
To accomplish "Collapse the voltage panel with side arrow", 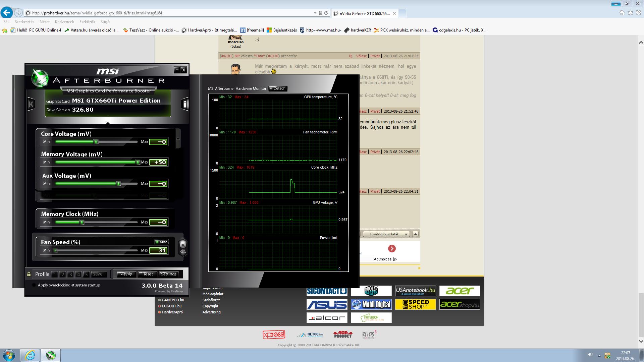I will 178,138.
